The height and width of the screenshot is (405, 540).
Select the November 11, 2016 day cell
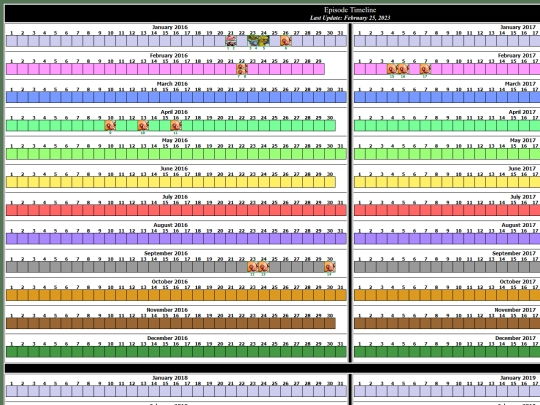[121, 323]
